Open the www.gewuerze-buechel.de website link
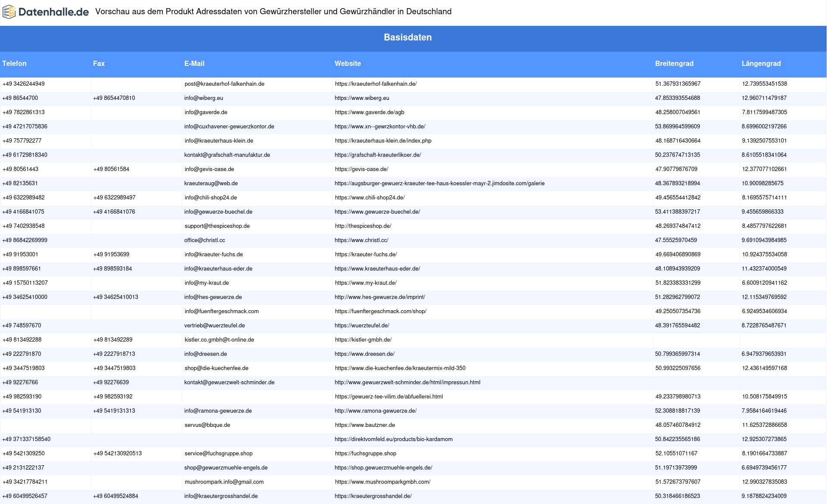The image size is (827, 504). [377, 212]
